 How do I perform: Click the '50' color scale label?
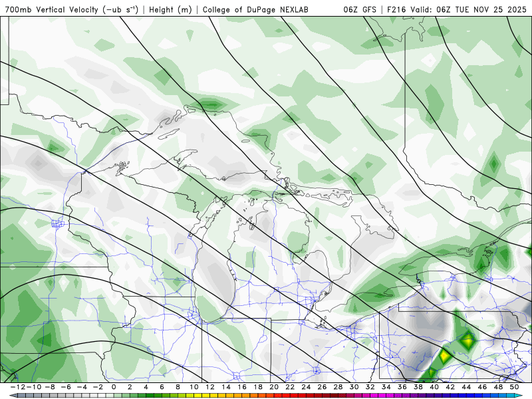click(x=514, y=387)
